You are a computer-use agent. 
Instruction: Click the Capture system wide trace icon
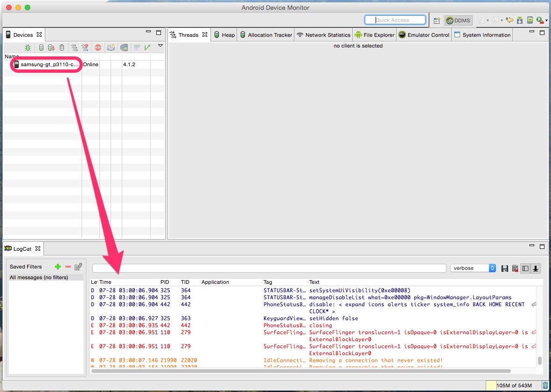[x=137, y=48]
